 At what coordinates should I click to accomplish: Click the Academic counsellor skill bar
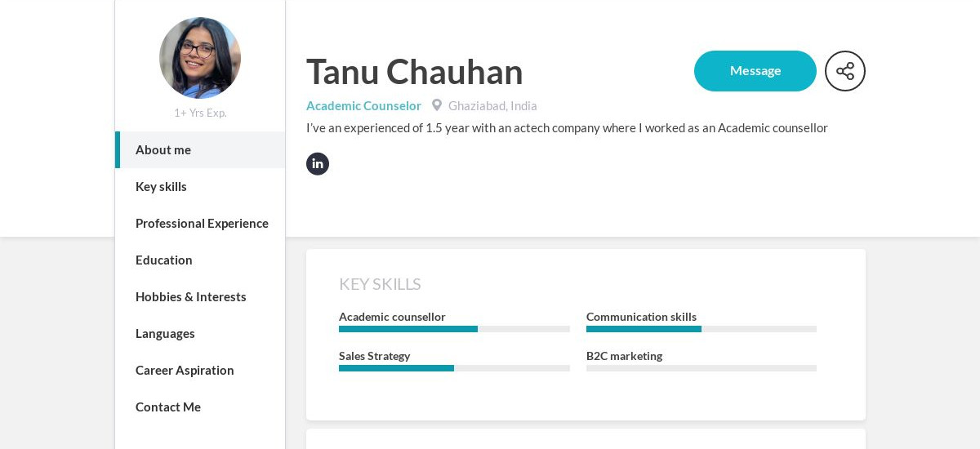coord(454,329)
